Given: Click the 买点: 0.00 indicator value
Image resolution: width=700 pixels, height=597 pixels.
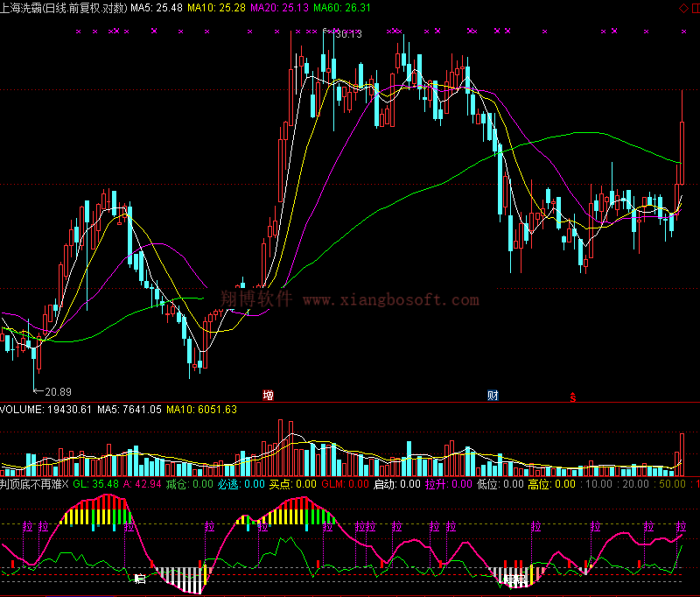Looking at the screenshot, I should click(x=293, y=484).
